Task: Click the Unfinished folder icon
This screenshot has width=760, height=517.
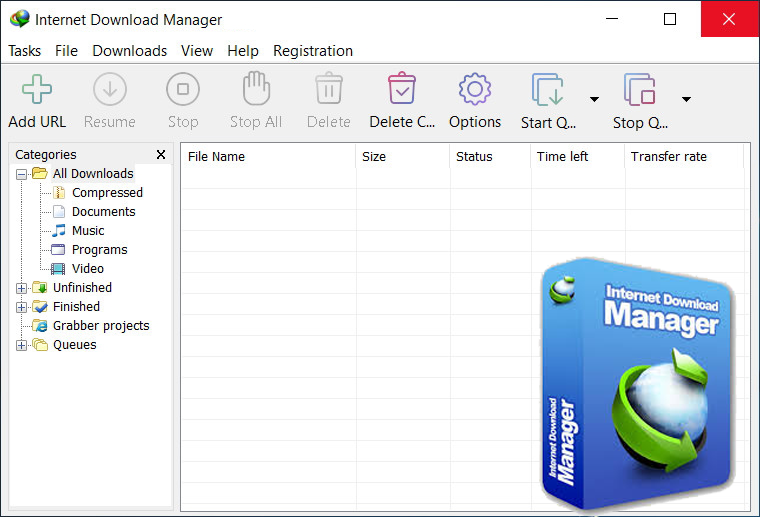Action: tap(40, 287)
